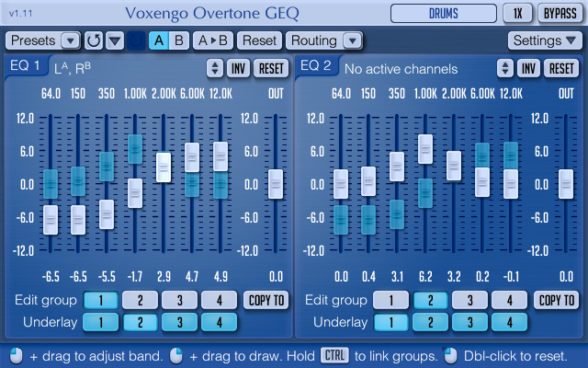Viewport: 588px width, 368px height.
Task: Select EQ 1 Edit group 3
Action: (x=180, y=300)
